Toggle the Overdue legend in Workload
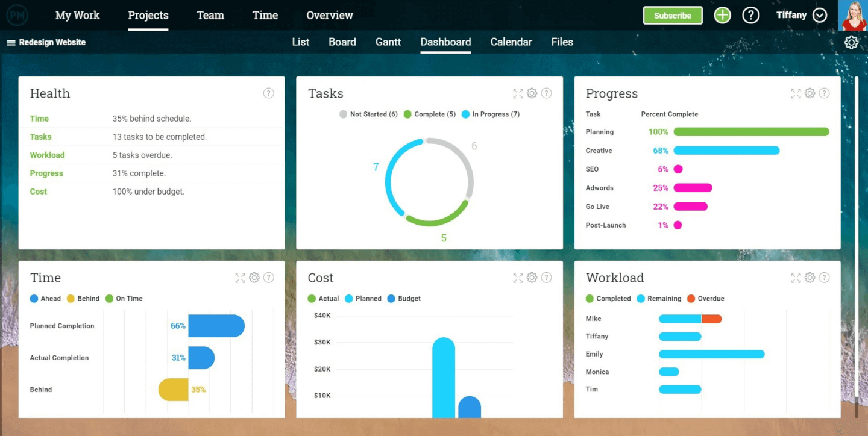Screen dimensions: 868x436 tap(705, 299)
